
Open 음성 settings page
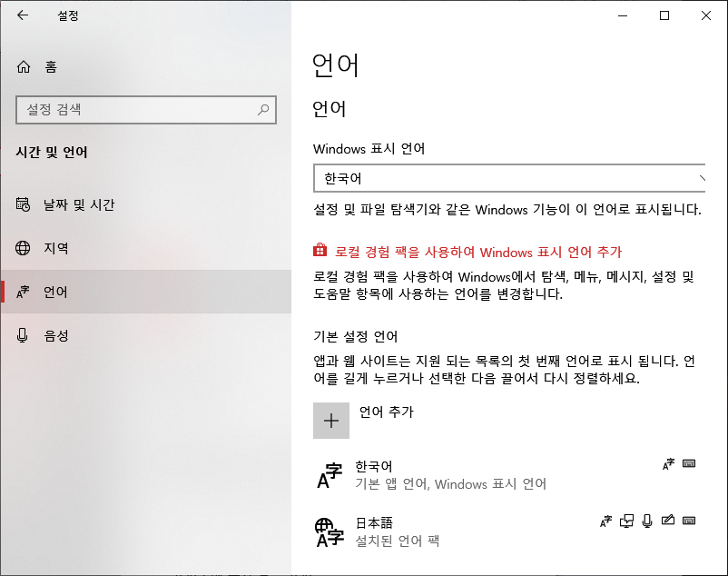tap(146, 335)
